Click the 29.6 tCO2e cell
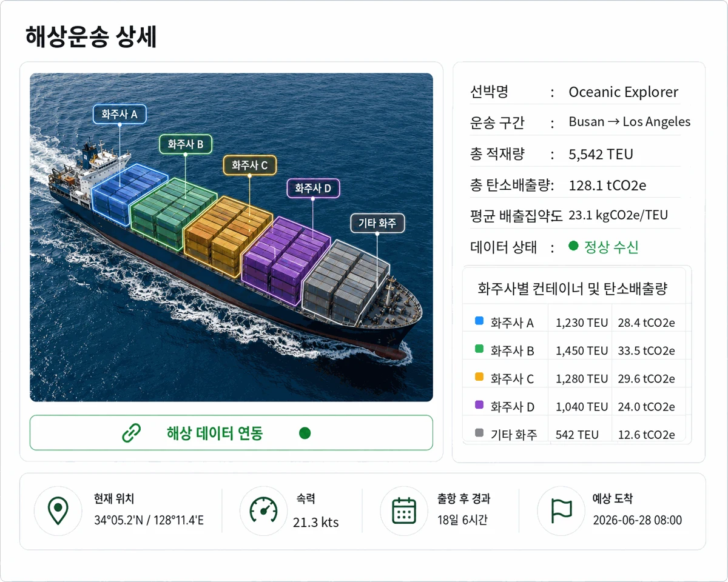The image size is (728, 582). 646,378
